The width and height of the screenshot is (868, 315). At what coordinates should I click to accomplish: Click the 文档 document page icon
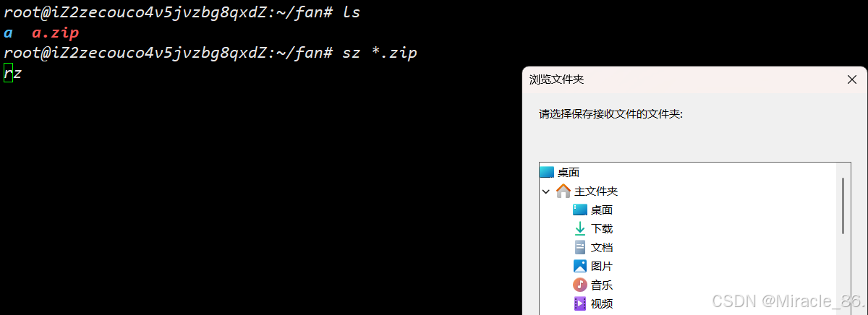coord(580,247)
